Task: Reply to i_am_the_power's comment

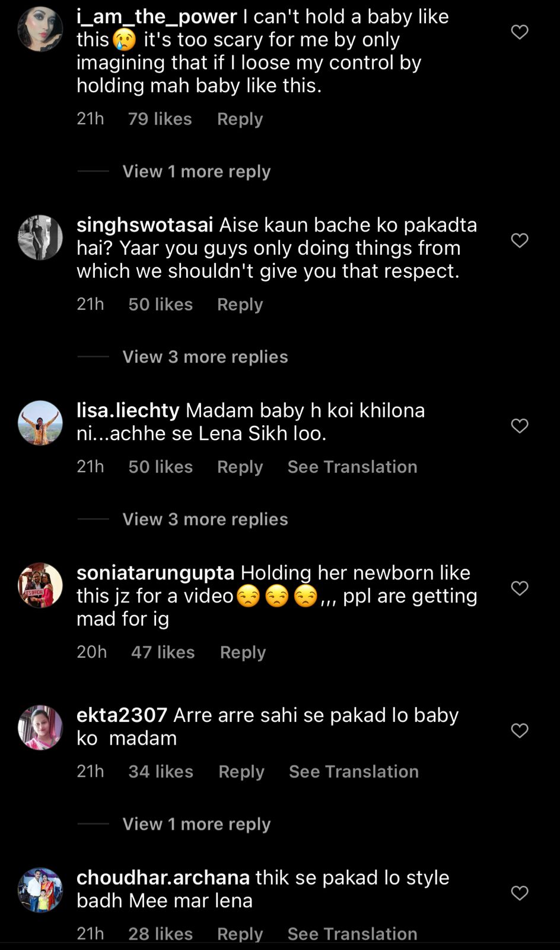Action: click(240, 119)
